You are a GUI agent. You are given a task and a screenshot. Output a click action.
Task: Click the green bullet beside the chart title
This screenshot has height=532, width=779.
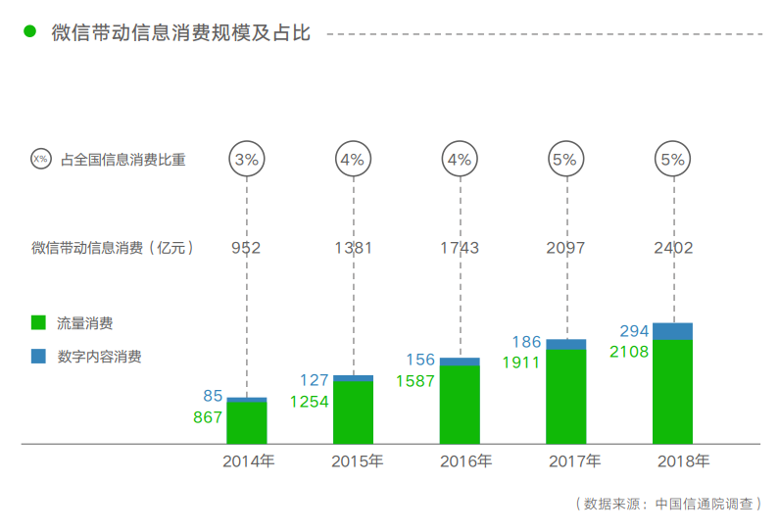coord(30,32)
